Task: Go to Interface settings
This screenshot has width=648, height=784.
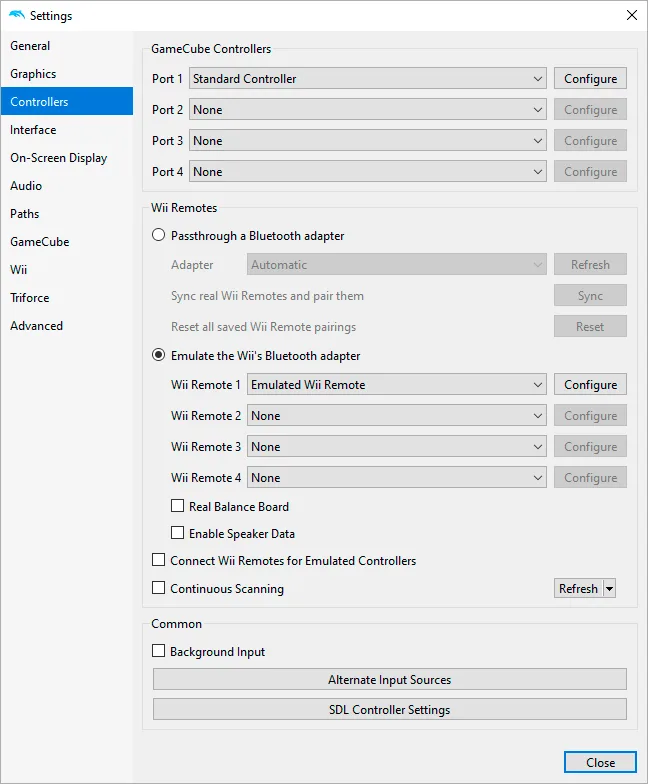Action: coord(66,130)
